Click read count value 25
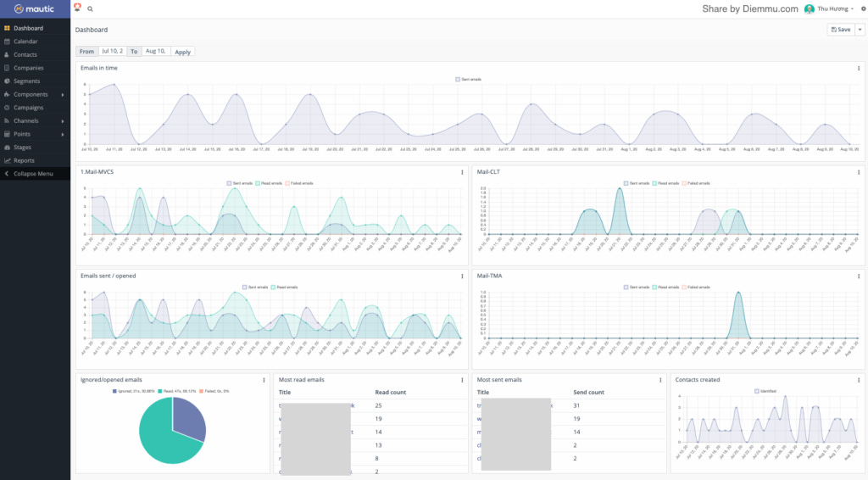Viewport: 868px width, 480px height. coord(379,406)
